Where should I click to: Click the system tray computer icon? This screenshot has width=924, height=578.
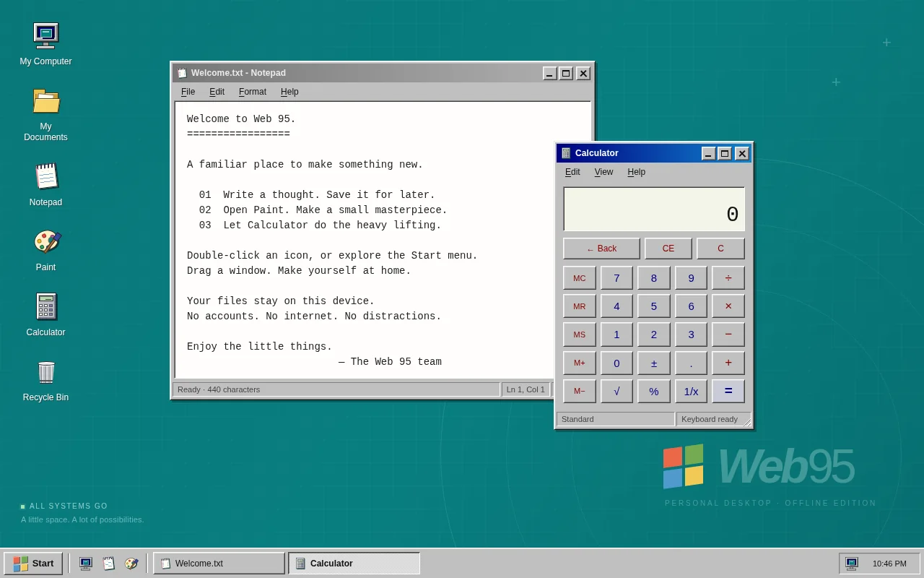click(852, 564)
